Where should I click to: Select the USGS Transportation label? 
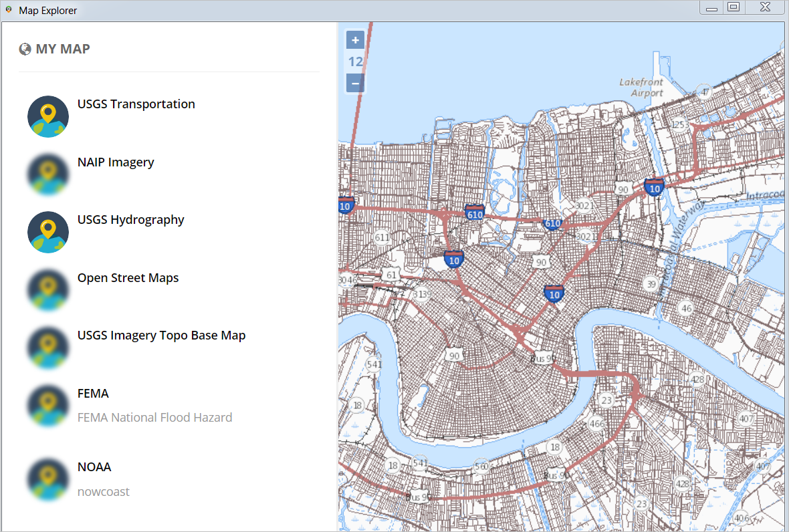click(x=136, y=104)
